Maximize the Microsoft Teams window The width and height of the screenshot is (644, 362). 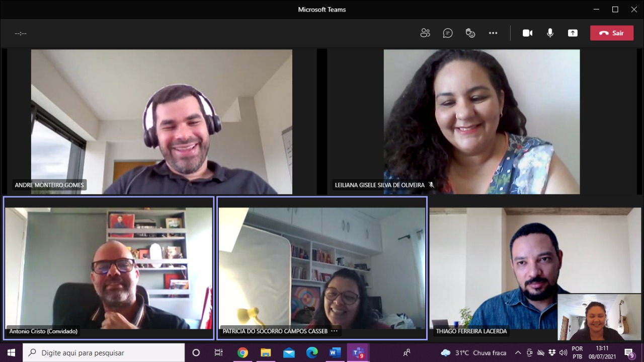click(x=615, y=9)
